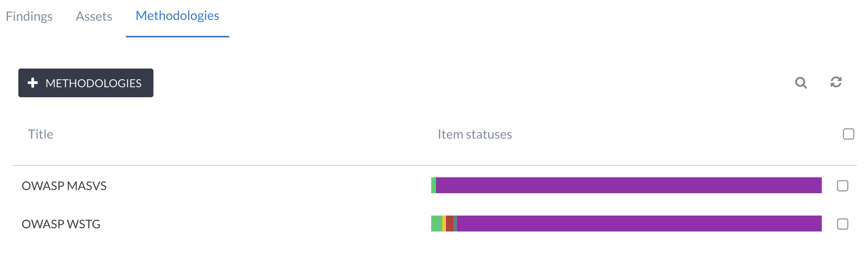Click yellow segment of OWASP WSTG status bar
Screen dimensions: 868x255
(444, 224)
